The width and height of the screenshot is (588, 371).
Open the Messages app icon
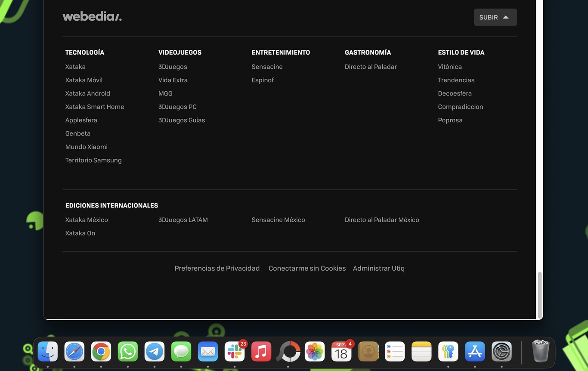[181, 352]
